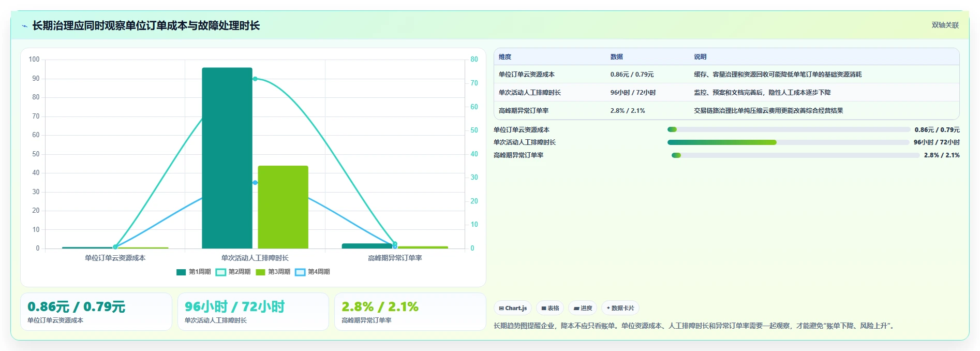The image size is (980, 351).
Task: Click the 数据 table column header
Action: click(x=616, y=57)
